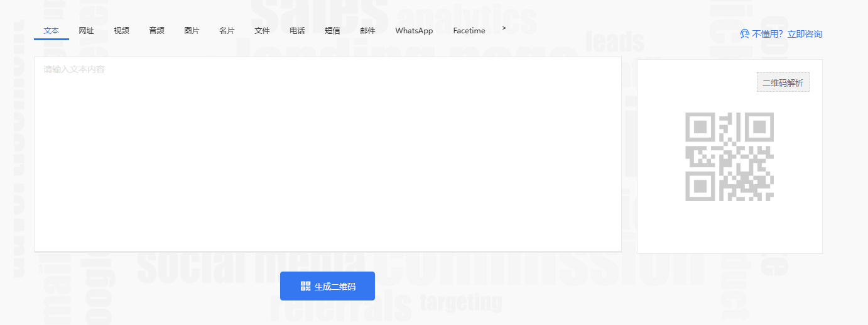
Task: Click the QR icon in generate button
Action: click(306, 286)
